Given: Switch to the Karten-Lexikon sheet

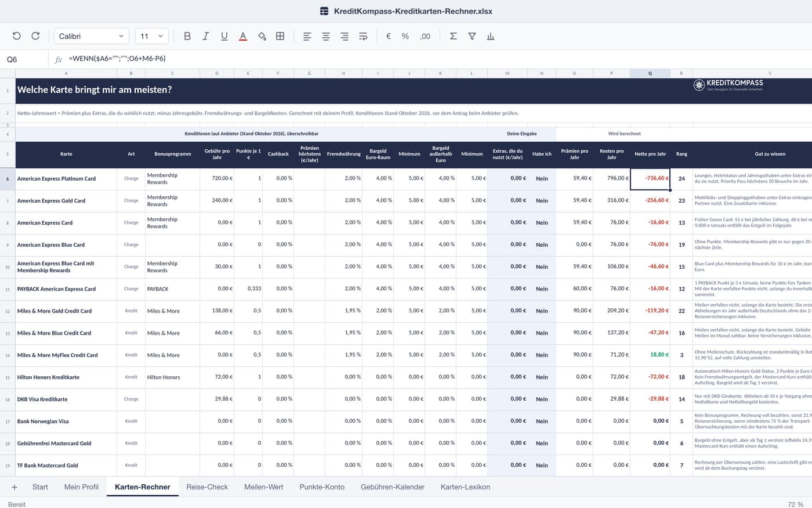Looking at the screenshot, I should click(x=465, y=487).
